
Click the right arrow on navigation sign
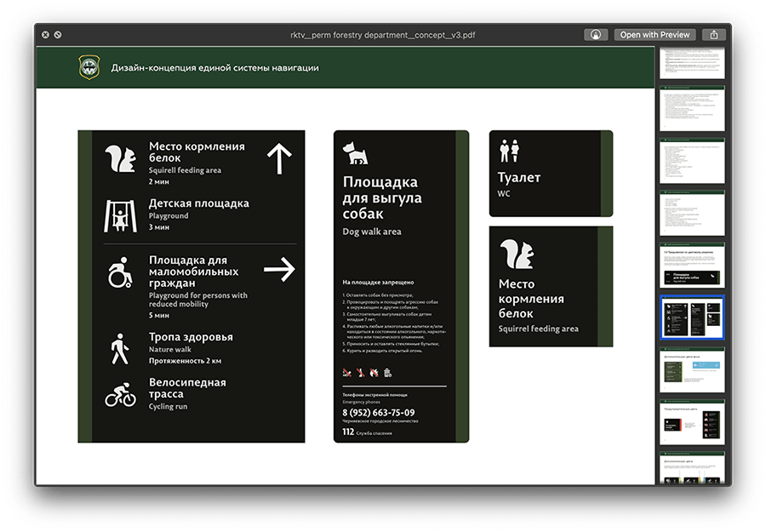[278, 271]
